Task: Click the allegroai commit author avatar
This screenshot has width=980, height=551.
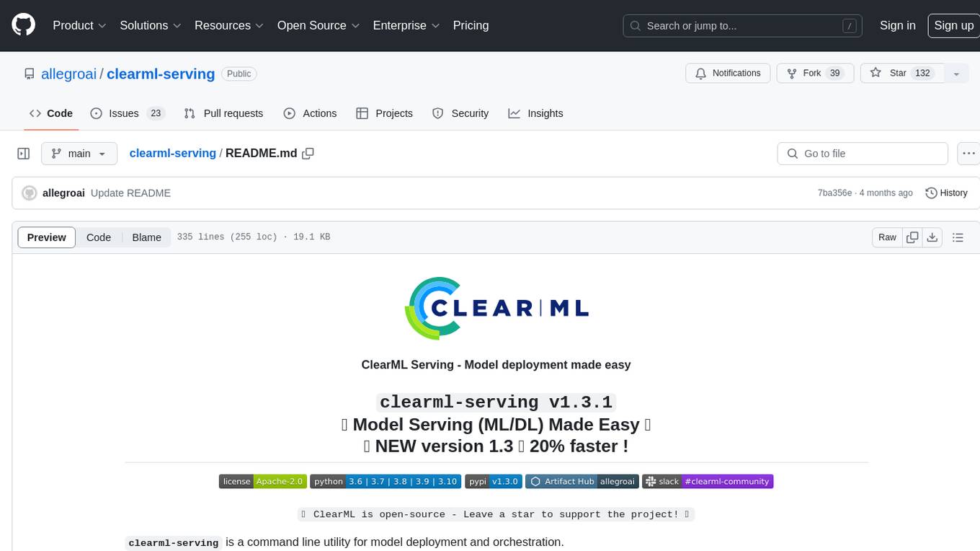Action: pyautogui.click(x=30, y=193)
